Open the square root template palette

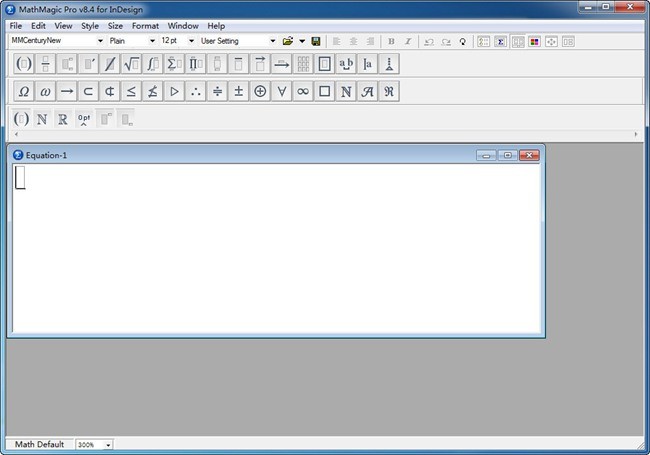click(131, 64)
